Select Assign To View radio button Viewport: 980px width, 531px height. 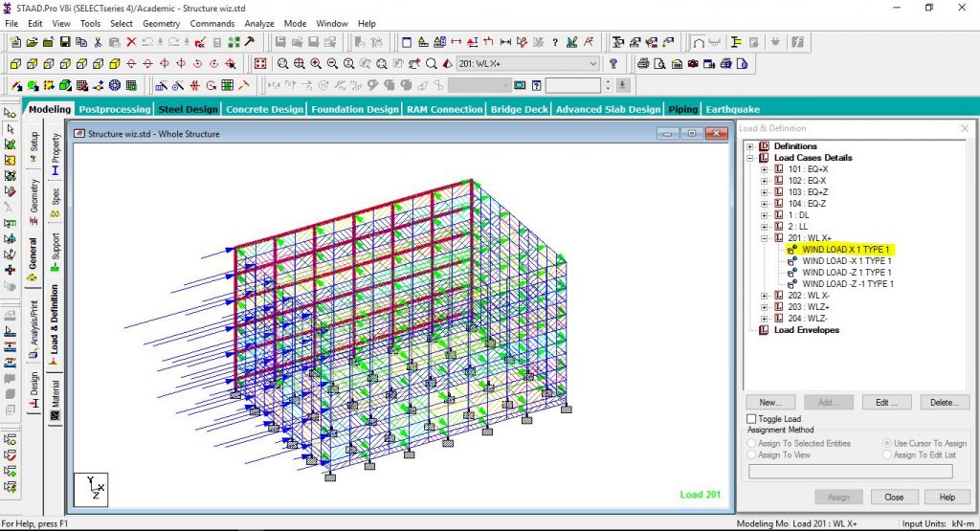[752, 454]
